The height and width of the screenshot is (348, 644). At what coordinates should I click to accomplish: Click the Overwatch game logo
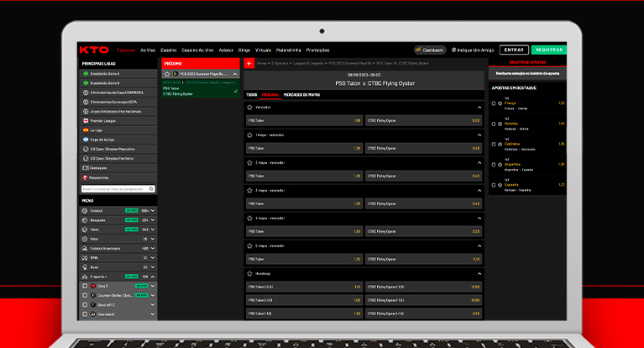(x=93, y=314)
